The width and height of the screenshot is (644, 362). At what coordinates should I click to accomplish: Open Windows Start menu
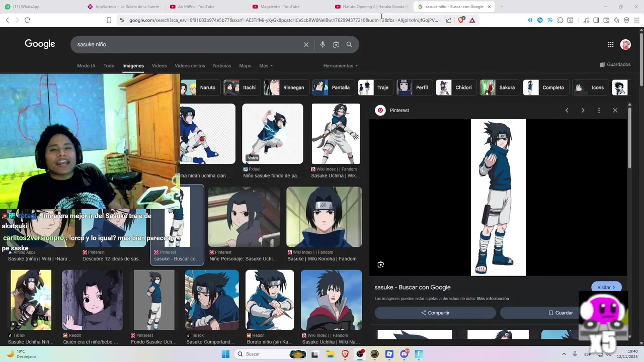225,354
